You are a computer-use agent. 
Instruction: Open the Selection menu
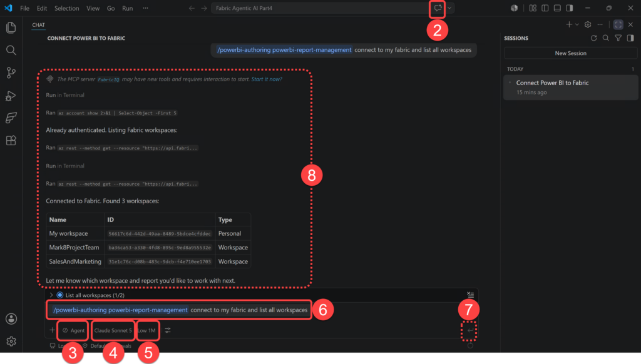tap(66, 8)
